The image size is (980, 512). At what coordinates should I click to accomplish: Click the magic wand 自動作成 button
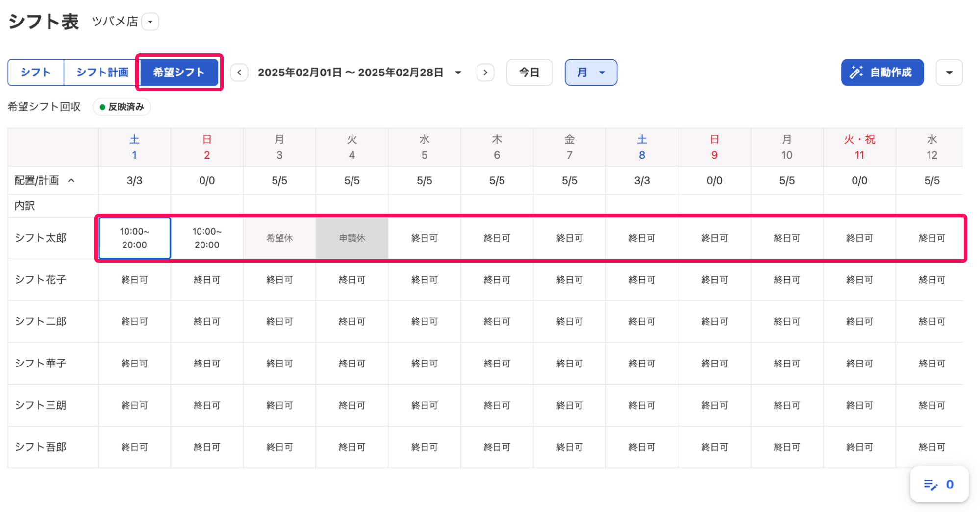pyautogui.click(x=882, y=73)
